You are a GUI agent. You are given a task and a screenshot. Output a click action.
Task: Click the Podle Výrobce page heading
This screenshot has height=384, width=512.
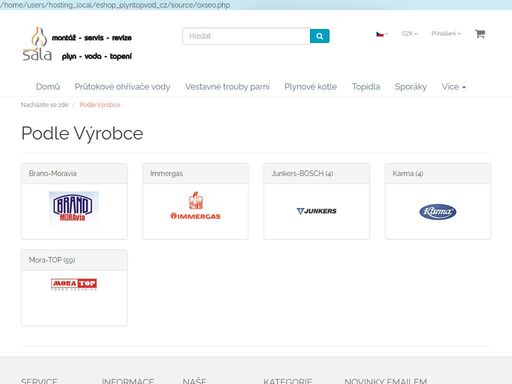coord(82,134)
